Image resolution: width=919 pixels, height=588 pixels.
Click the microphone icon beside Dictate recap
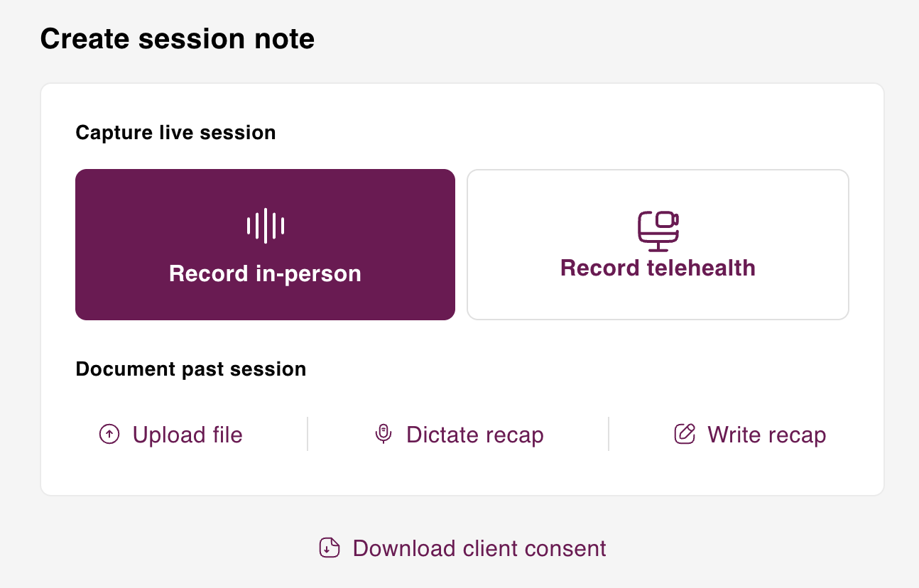(384, 434)
